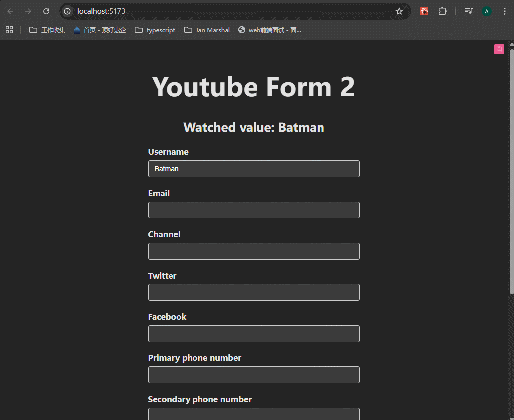Image resolution: width=514 pixels, height=420 pixels.
Task: Open the media control icon
Action: pos(468,11)
